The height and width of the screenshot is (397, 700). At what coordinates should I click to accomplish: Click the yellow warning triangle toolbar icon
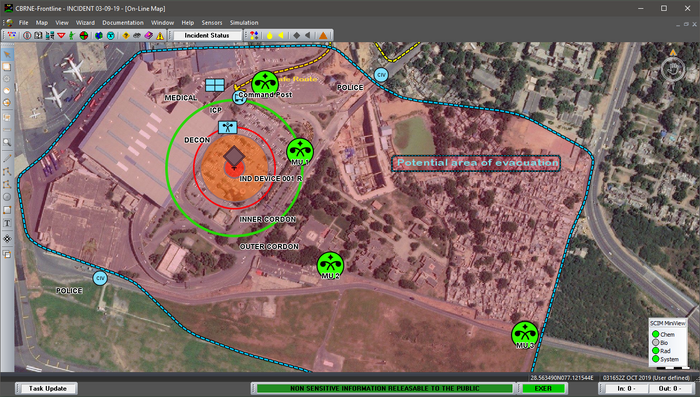[160, 36]
